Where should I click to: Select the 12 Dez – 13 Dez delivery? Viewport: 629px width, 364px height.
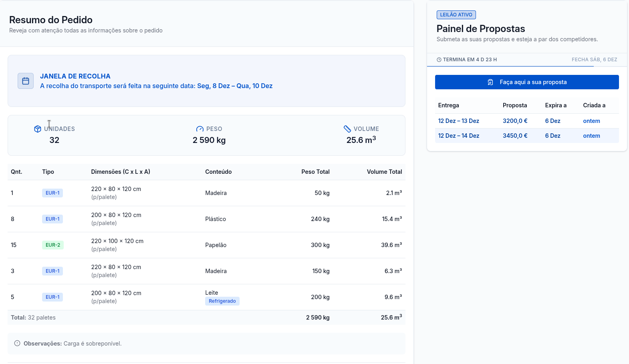(458, 121)
